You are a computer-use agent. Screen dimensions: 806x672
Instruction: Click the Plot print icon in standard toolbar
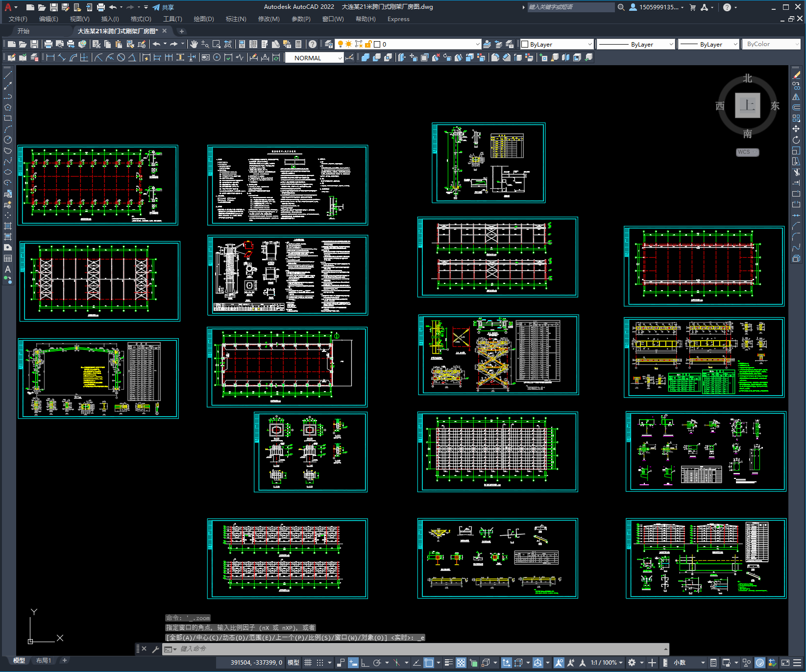pos(49,44)
